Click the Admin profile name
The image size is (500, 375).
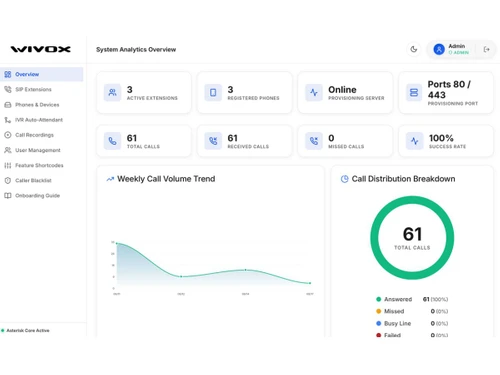[x=457, y=46]
